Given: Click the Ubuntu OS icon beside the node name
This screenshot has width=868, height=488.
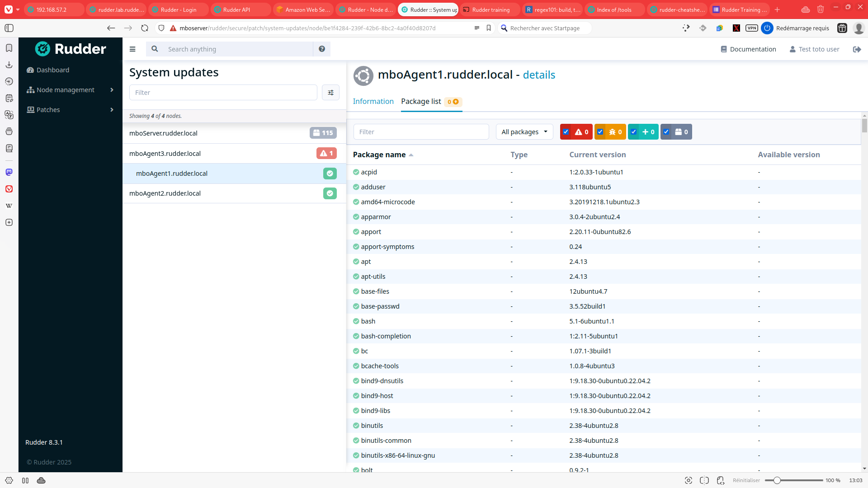Looking at the screenshot, I should (x=363, y=75).
